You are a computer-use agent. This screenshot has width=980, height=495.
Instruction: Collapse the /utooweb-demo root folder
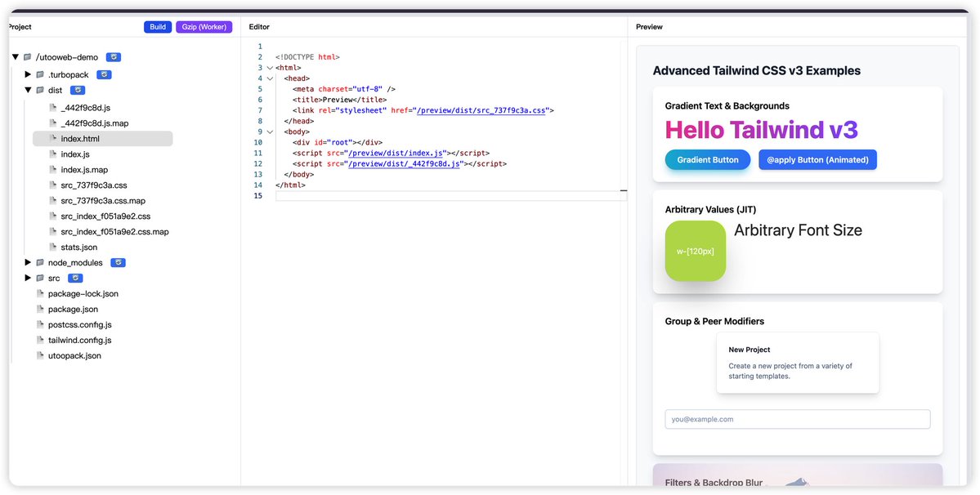point(16,57)
